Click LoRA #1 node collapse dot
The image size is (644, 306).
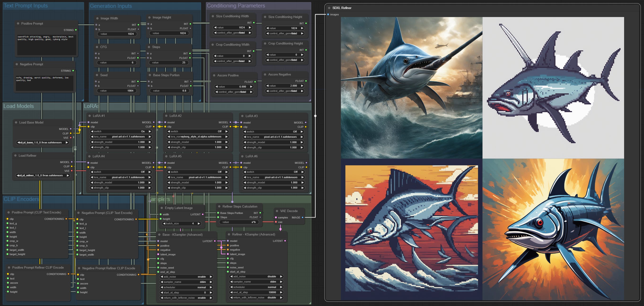90,116
